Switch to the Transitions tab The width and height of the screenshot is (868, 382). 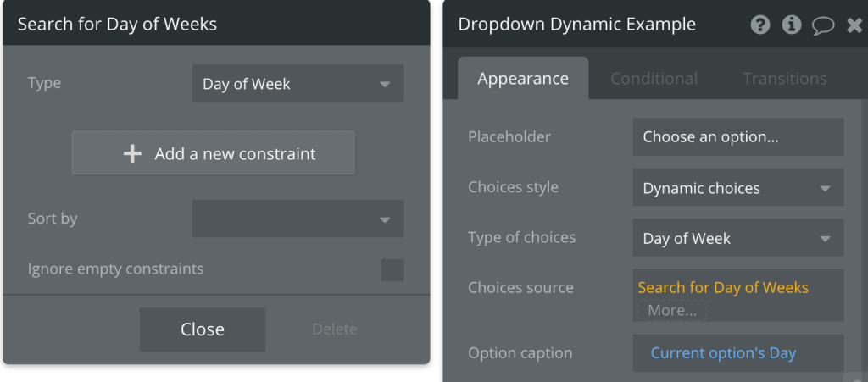click(x=784, y=79)
